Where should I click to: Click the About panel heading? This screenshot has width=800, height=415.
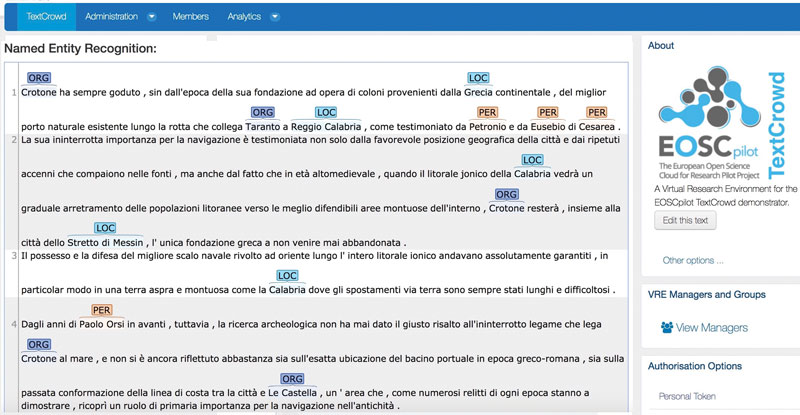click(661, 45)
